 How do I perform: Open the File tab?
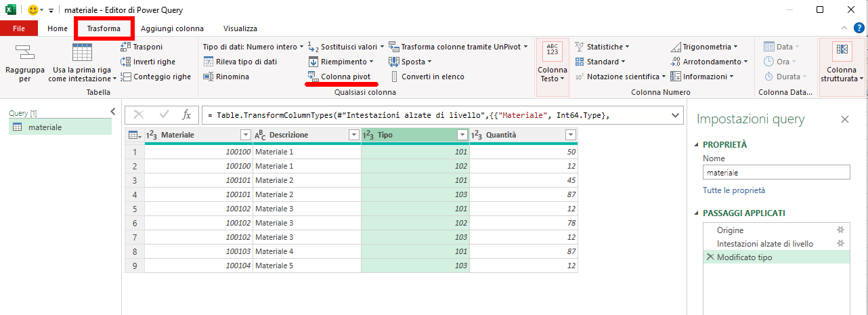(19, 28)
